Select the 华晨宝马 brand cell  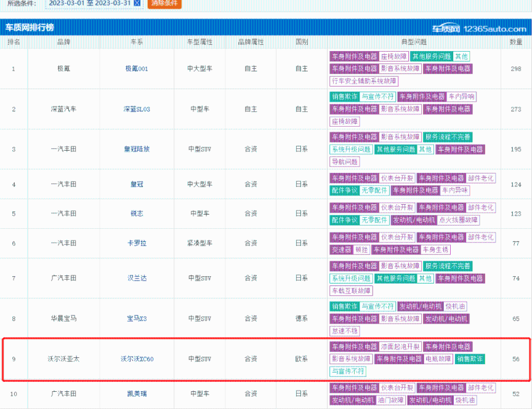(63, 319)
